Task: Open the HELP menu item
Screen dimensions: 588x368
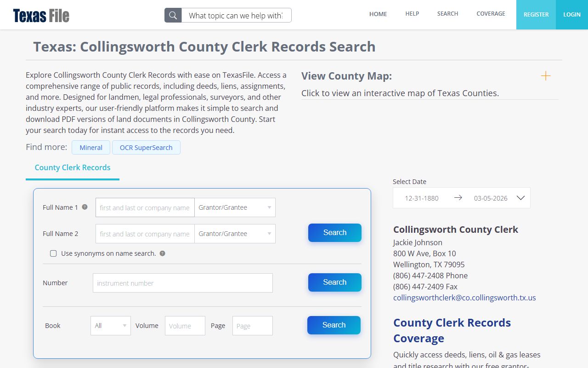Action: coord(412,14)
